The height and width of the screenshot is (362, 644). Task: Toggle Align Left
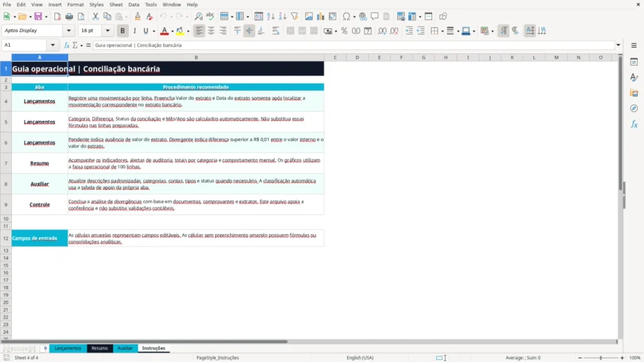(199, 31)
